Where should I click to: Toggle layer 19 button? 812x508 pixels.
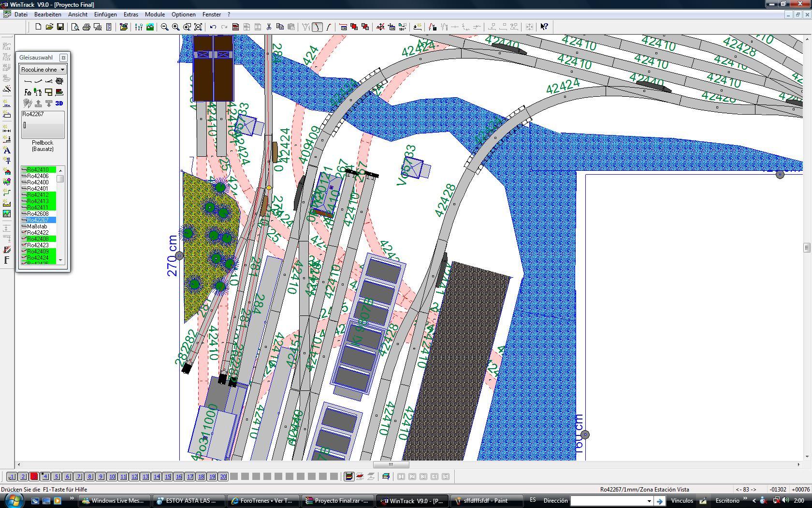coord(212,477)
